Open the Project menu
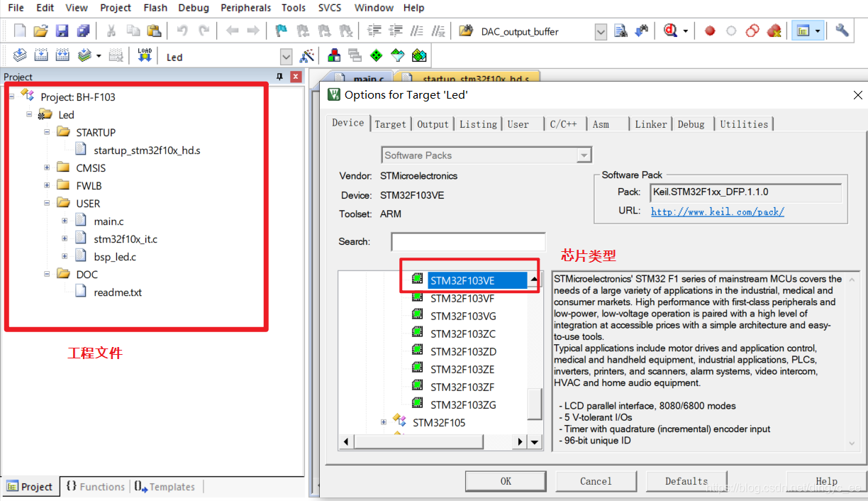868x501 pixels. (x=116, y=8)
